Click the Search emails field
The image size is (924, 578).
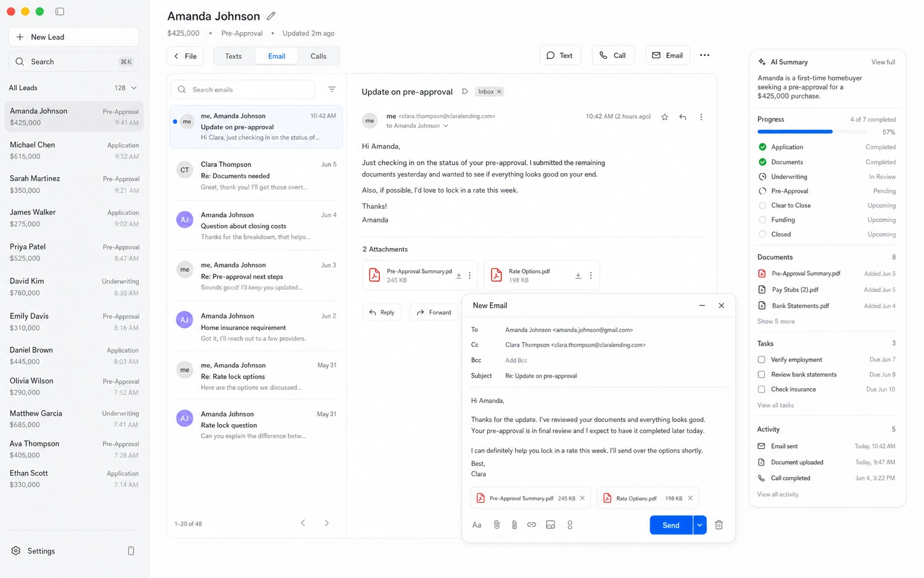coord(243,89)
